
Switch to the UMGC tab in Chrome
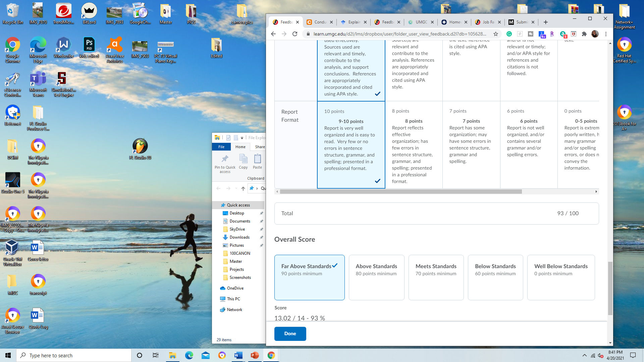coord(421,22)
